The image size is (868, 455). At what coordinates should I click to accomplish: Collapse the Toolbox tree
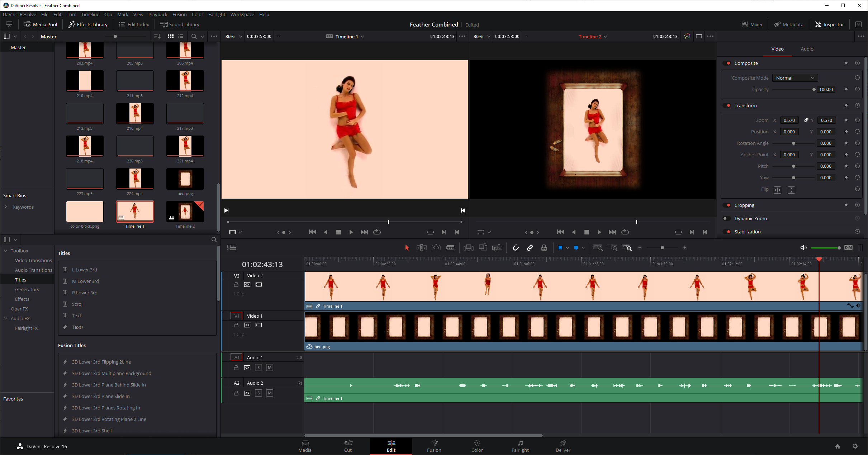(x=6, y=251)
